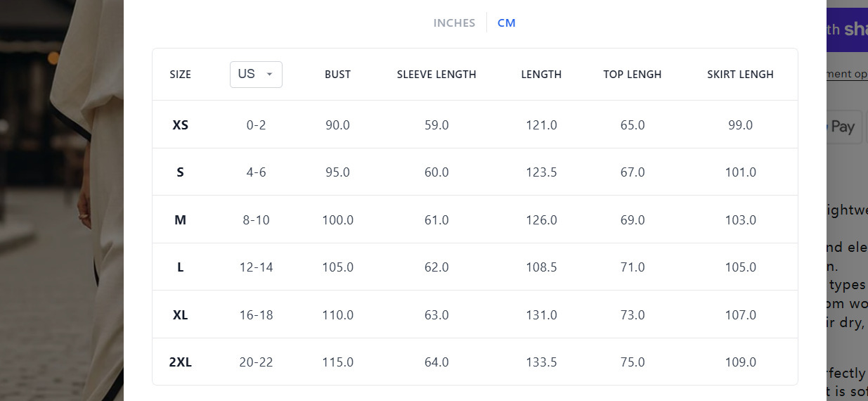The width and height of the screenshot is (868, 401).
Task: Click the XL size row label
Action: pyautogui.click(x=181, y=315)
